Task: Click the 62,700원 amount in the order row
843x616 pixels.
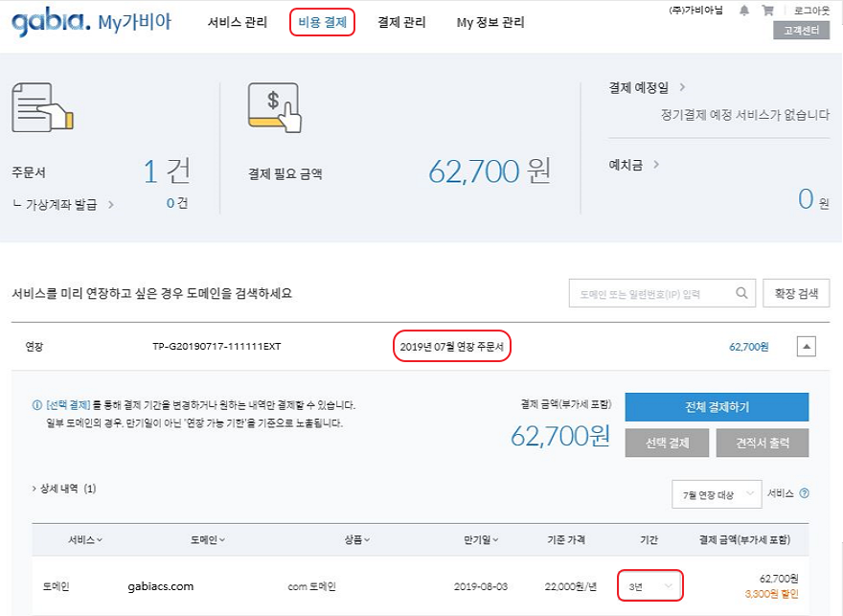Action: 748,347
